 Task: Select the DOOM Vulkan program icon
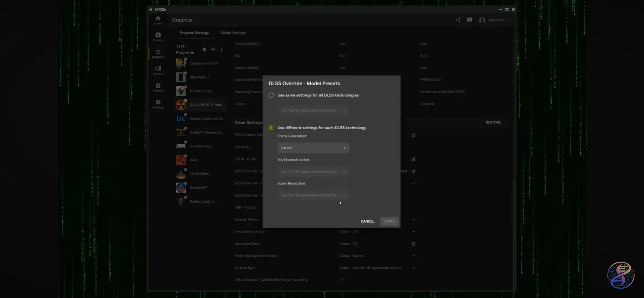pos(181,146)
